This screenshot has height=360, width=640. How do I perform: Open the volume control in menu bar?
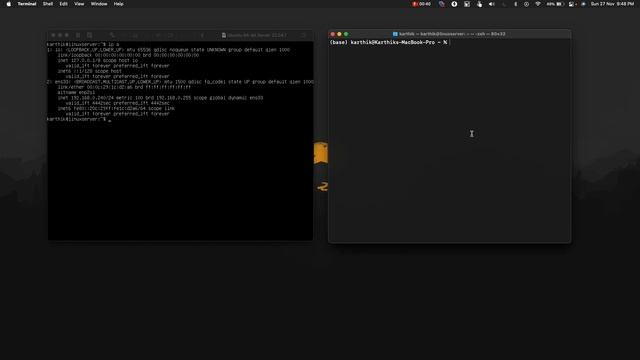tap(492, 4)
